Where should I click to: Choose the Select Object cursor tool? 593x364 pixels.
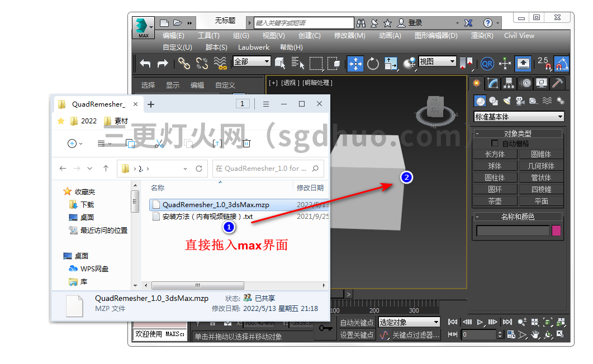(x=280, y=64)
